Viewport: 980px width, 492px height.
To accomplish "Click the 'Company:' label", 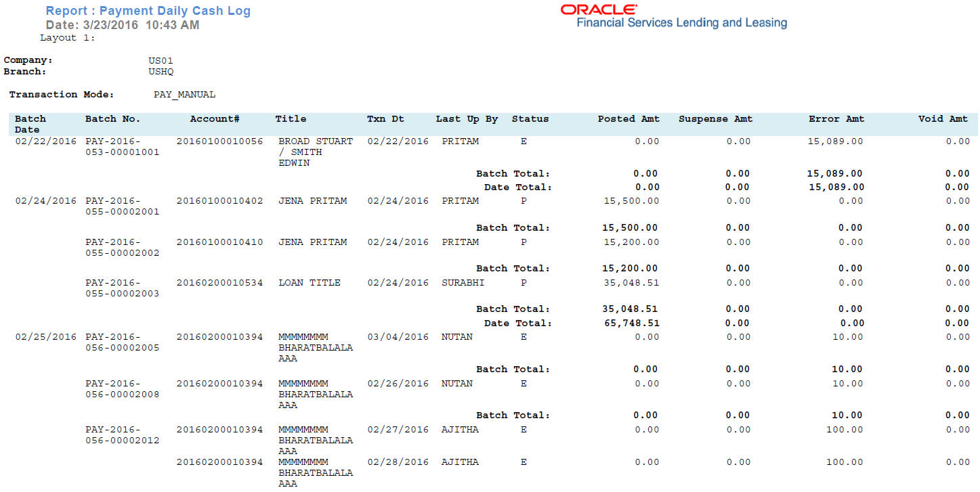I will tap(28, 60).
